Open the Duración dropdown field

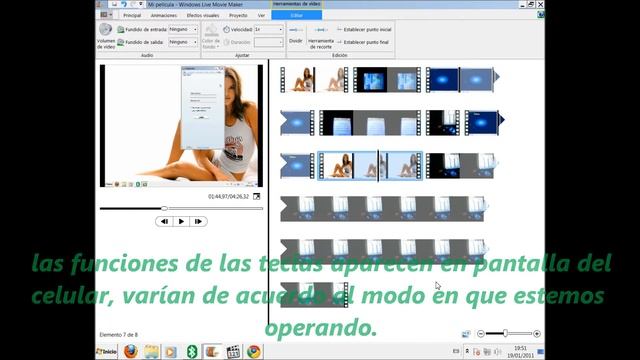[268, 42]
